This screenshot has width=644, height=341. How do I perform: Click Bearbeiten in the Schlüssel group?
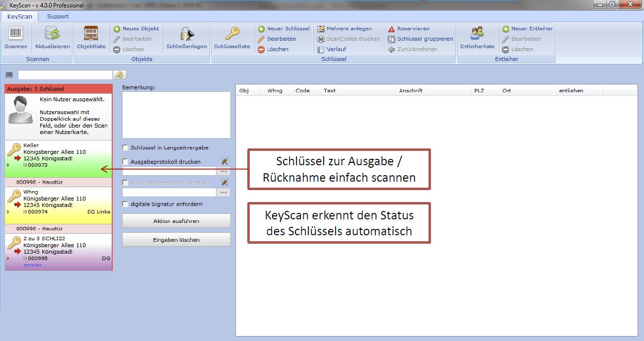(x=277, y=39)
